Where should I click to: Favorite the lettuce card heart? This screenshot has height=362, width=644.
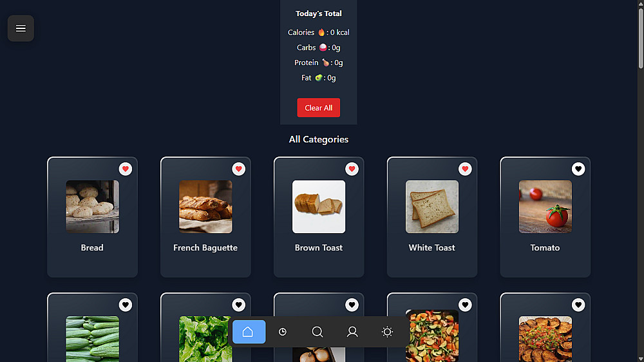point(239,305)
